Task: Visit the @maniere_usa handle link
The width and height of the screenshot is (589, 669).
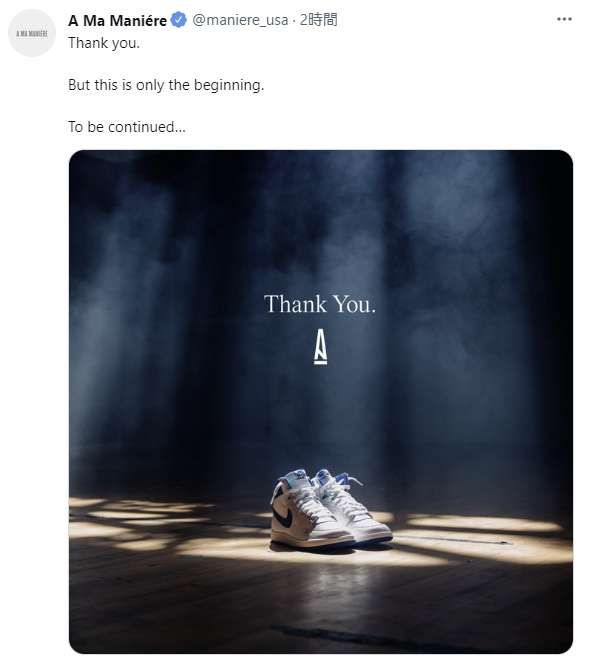Action: click(240, 20)
